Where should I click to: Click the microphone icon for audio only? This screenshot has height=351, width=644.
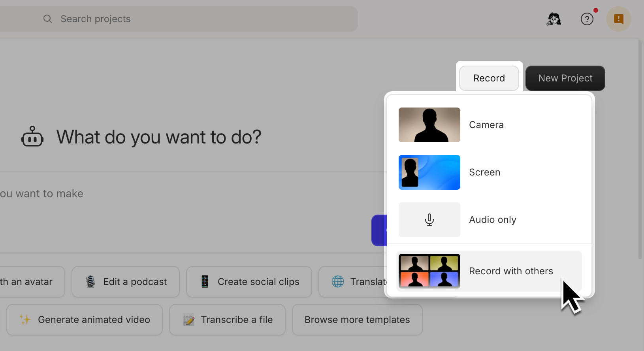[429, 220]
